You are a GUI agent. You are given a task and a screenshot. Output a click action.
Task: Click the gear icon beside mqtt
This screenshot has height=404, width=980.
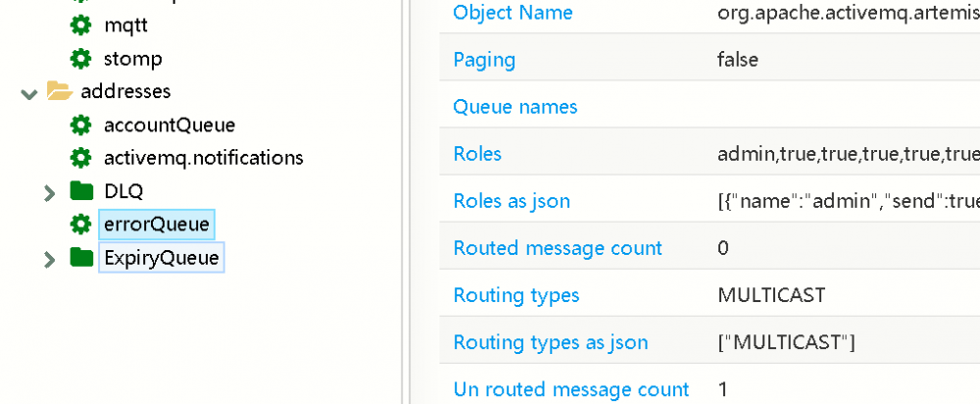pos(81,25)
